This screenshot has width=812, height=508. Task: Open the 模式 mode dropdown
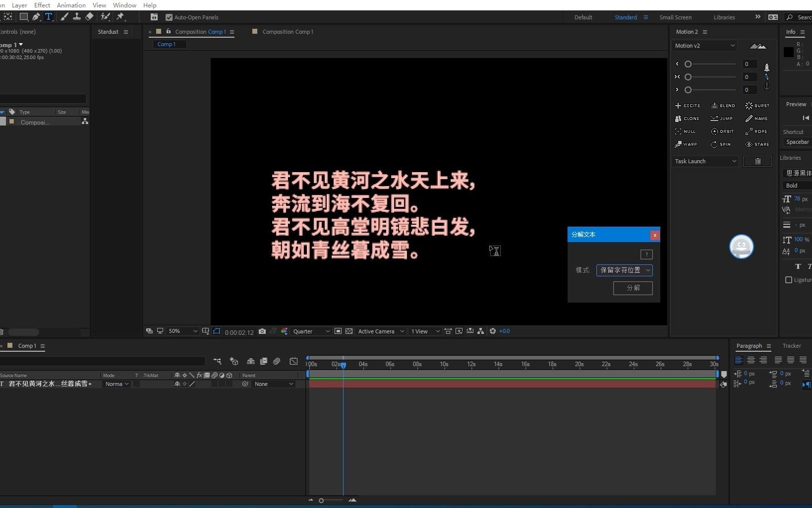[x=624, y=270]
